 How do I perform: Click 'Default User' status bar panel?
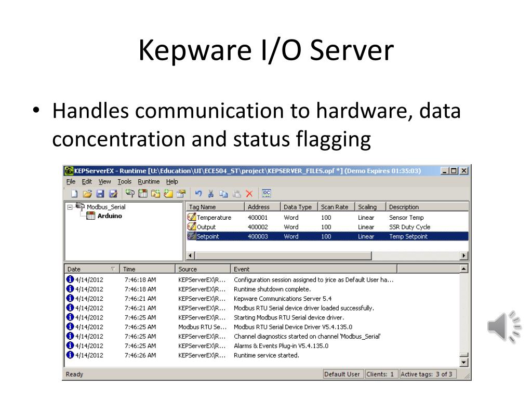click(343, 374)
